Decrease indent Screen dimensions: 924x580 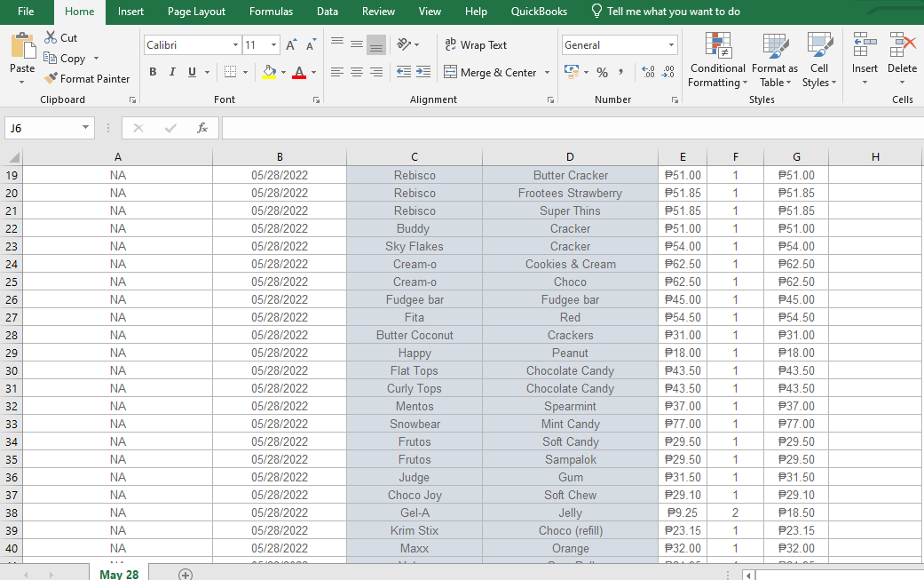click(x=404, y=72)
